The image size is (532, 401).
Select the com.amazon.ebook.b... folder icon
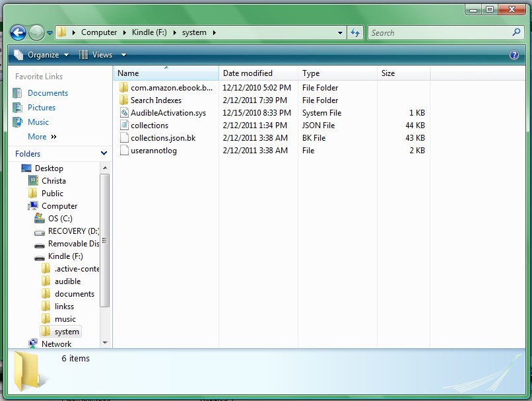124,88
